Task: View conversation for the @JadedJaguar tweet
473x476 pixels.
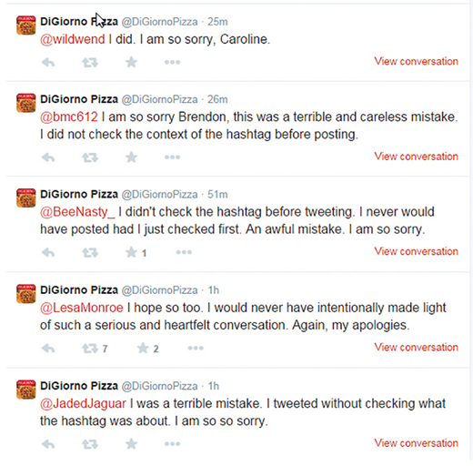Action: coord(416,443)
